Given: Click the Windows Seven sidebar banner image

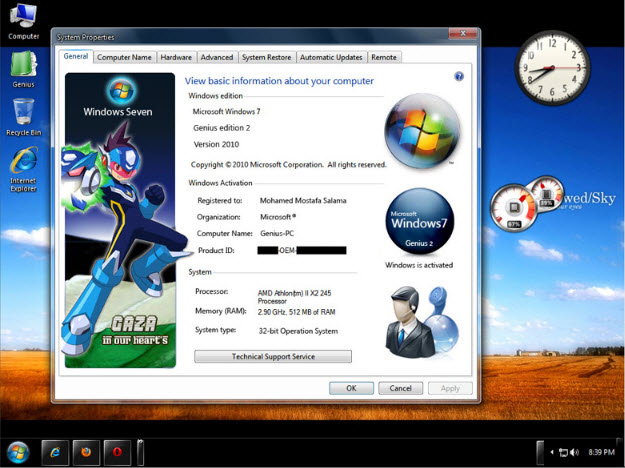Looking at the screenshot, I should [x=120, y=220].
